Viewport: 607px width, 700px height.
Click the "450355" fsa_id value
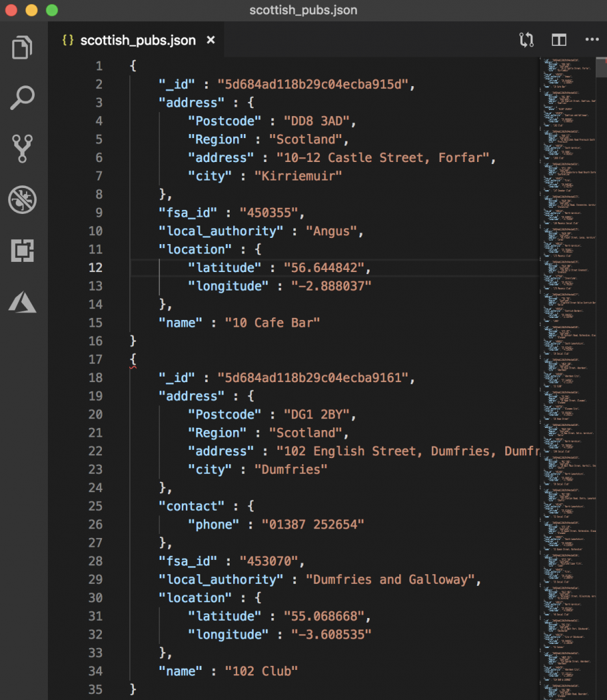[x=269, y=213]
